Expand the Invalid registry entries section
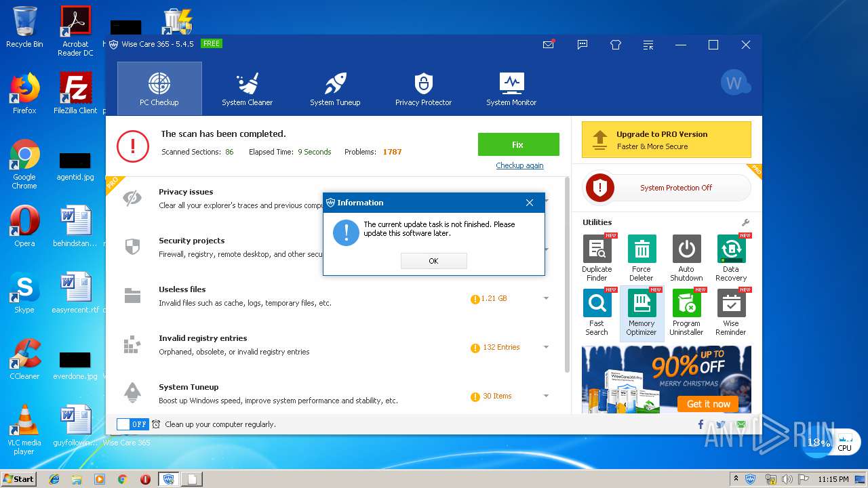The image size is (868, 488). point(546,347)
